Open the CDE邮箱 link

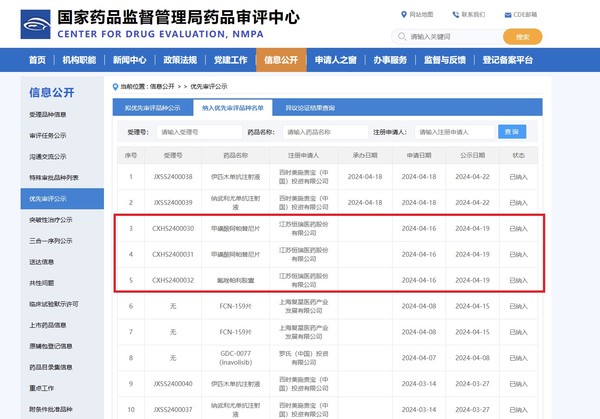coord(525,15)
